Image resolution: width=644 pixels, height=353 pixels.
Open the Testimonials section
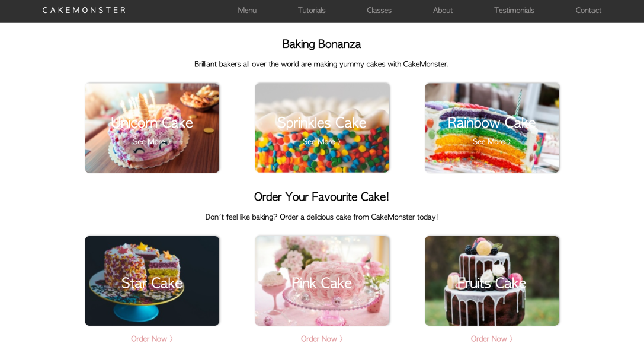tap(514, 10)
